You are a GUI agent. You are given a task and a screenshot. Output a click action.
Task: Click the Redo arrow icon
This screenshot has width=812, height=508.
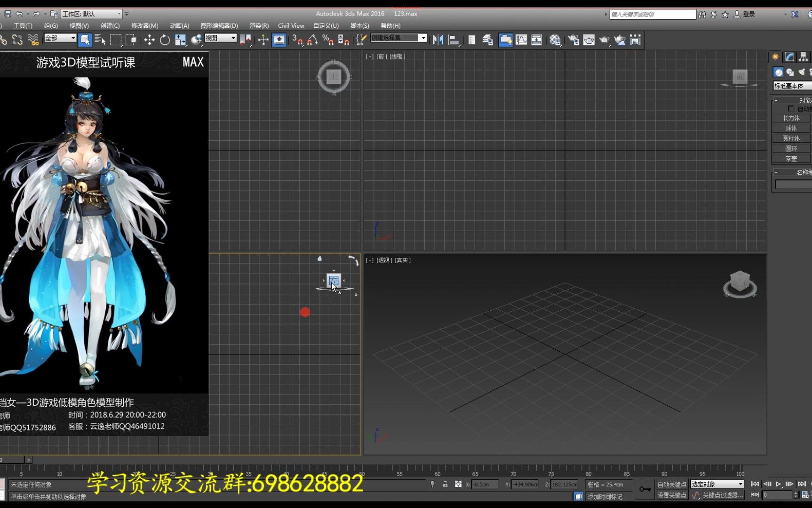click(36, 14)
